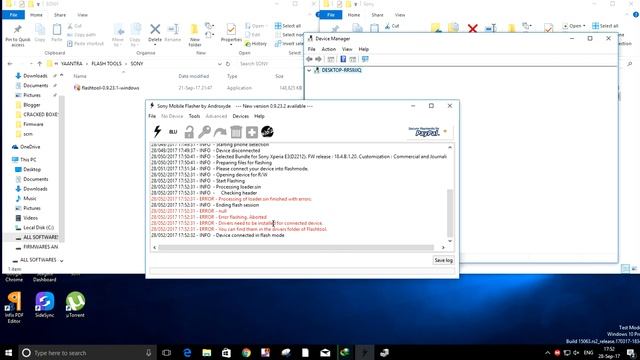Viewport: 640px width, 360px height.
Task: Click the round black XperiFirm icon
Action: click(267, 132)
